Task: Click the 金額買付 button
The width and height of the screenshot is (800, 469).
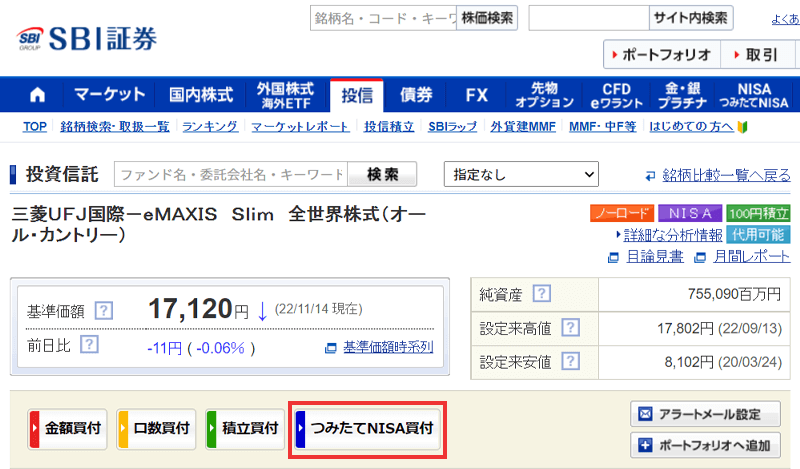Action: (67, 429)
